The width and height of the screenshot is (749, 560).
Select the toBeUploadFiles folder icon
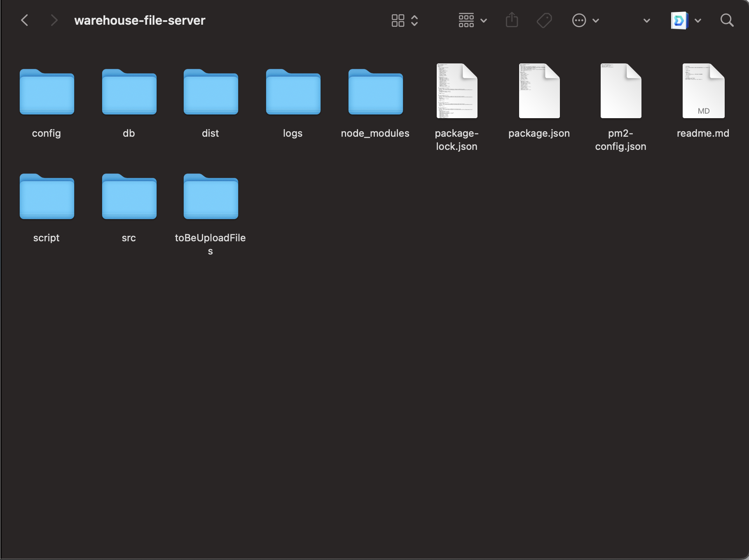coord(211,196)
